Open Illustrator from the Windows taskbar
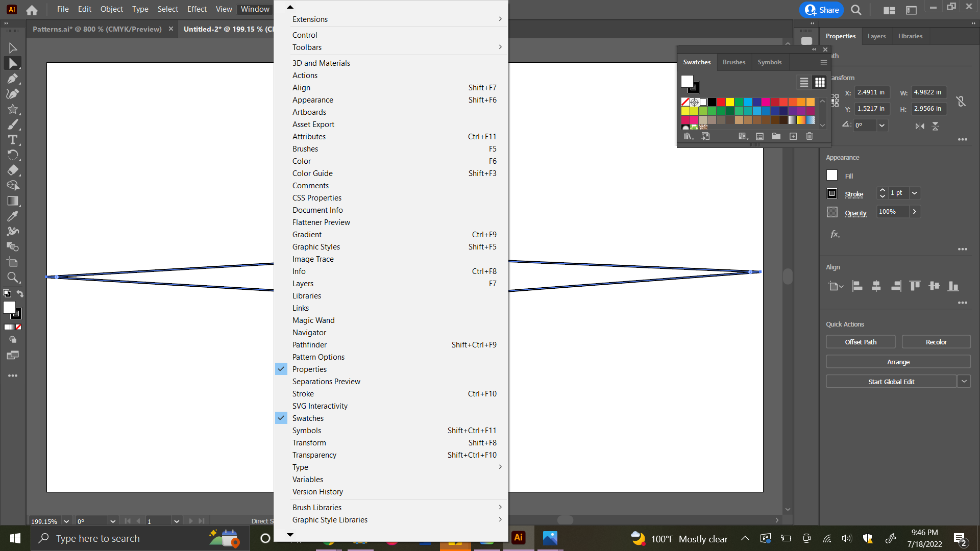 coord(518,538)
